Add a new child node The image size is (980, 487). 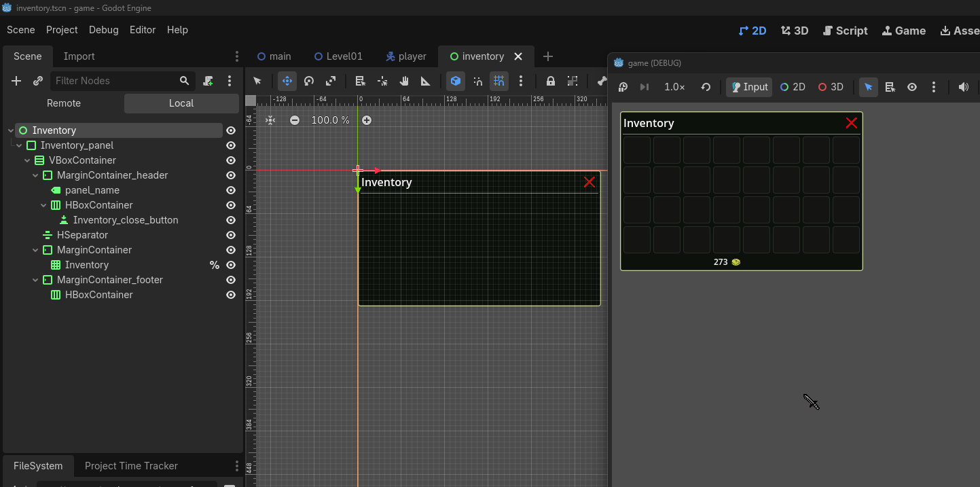pyautogui.click(x=16, y=81)
